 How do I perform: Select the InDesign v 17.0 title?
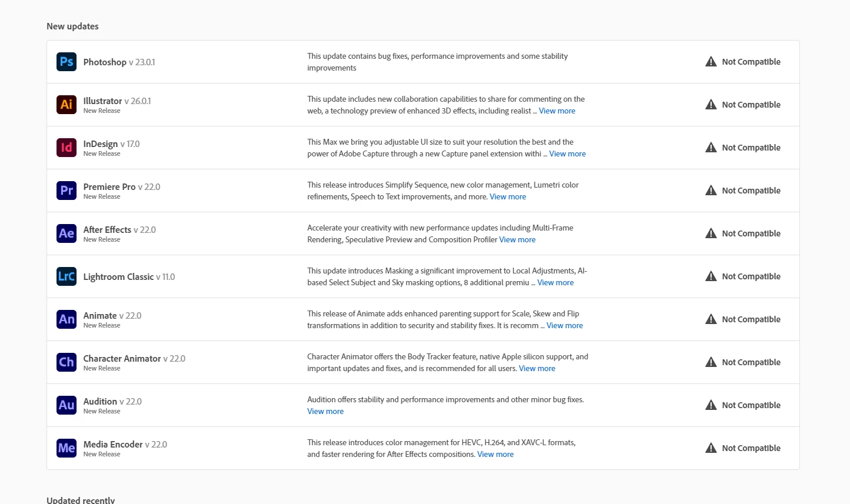pyautogui.click(x=112, y=143)
